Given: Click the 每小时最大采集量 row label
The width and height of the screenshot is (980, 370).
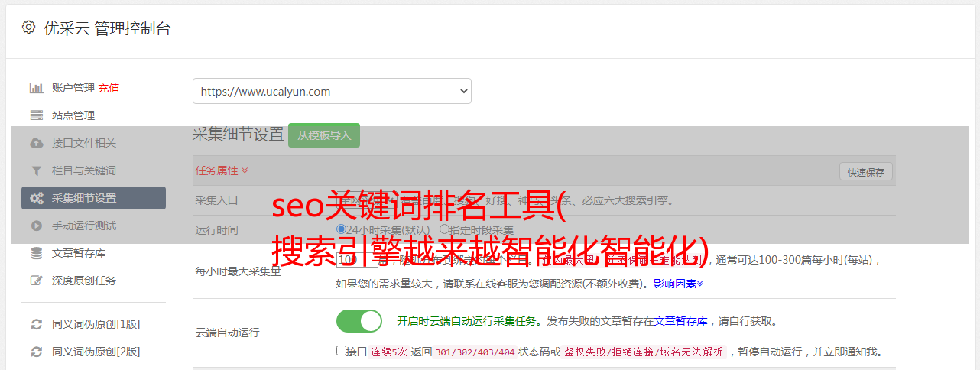Looking at the screenshot, I should 239,271.
